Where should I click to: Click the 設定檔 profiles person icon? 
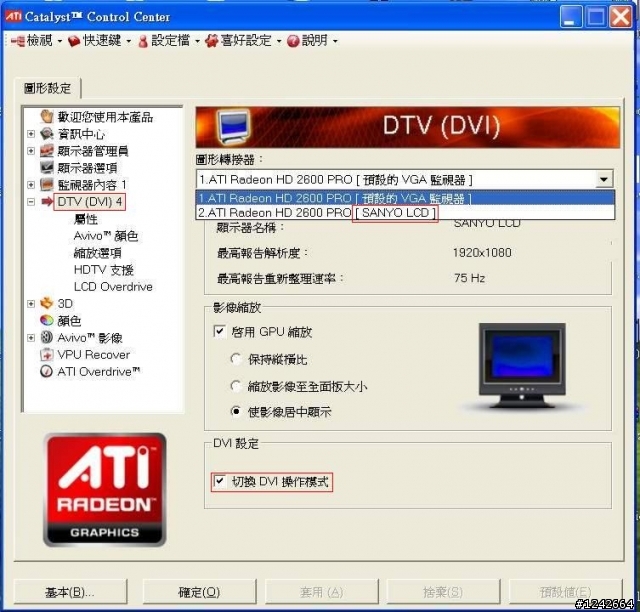coord(143,41)
